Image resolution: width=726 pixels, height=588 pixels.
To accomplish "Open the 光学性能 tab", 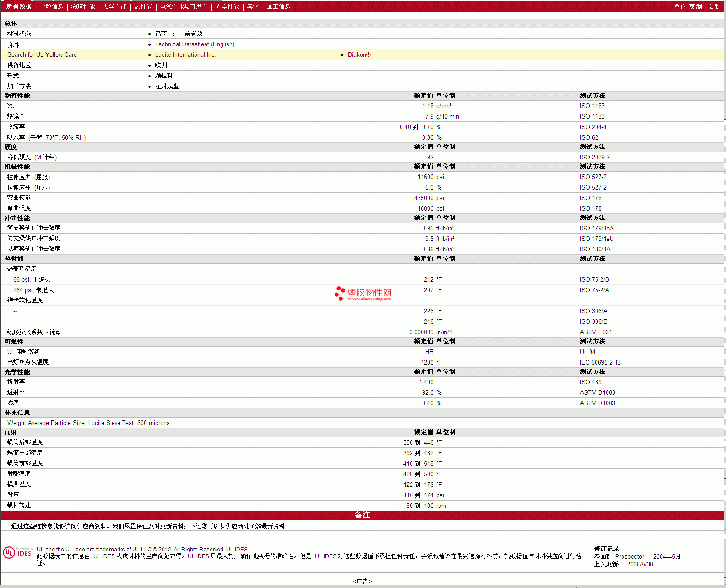I will click(x=228, y=7).
